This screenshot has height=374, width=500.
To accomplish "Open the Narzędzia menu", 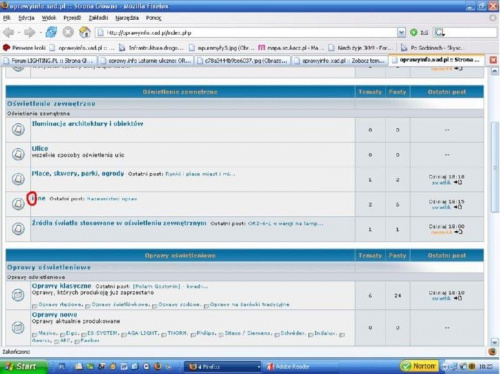I will [127, 18].
